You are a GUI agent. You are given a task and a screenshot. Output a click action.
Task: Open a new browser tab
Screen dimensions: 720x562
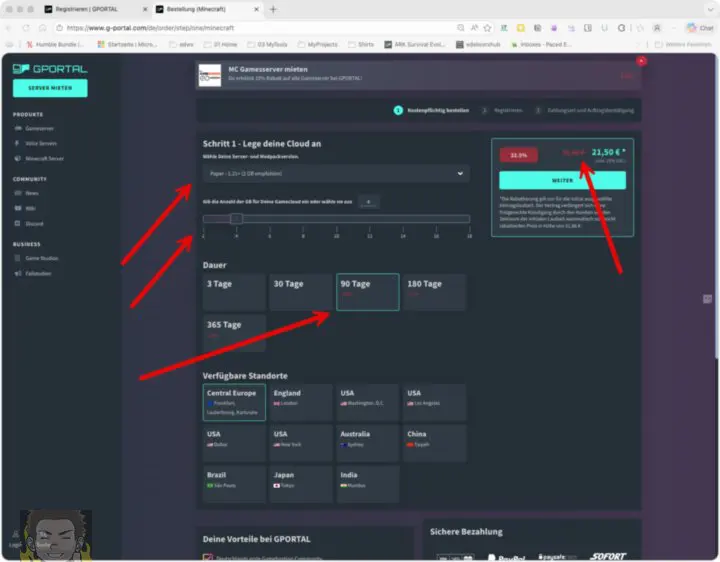click(273, 9)
